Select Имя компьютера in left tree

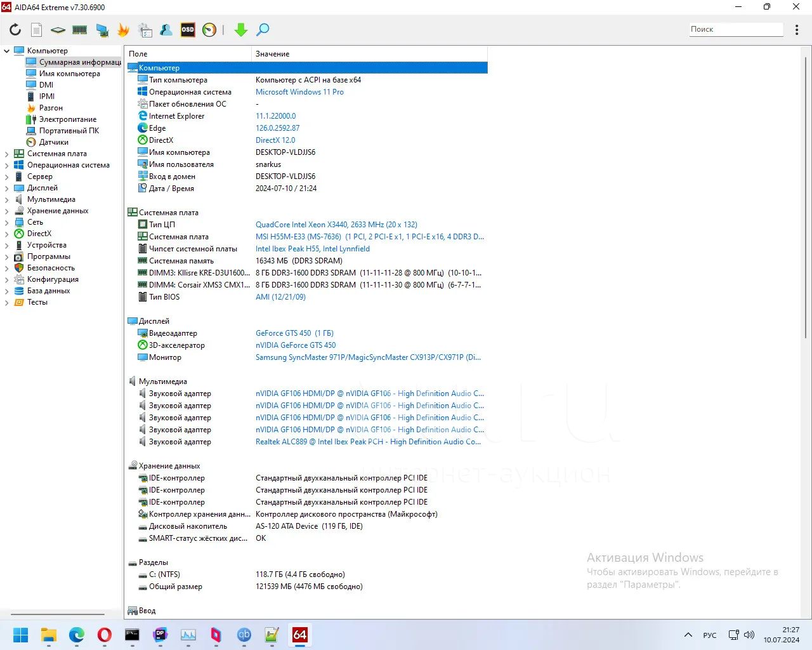click(69, 74)
